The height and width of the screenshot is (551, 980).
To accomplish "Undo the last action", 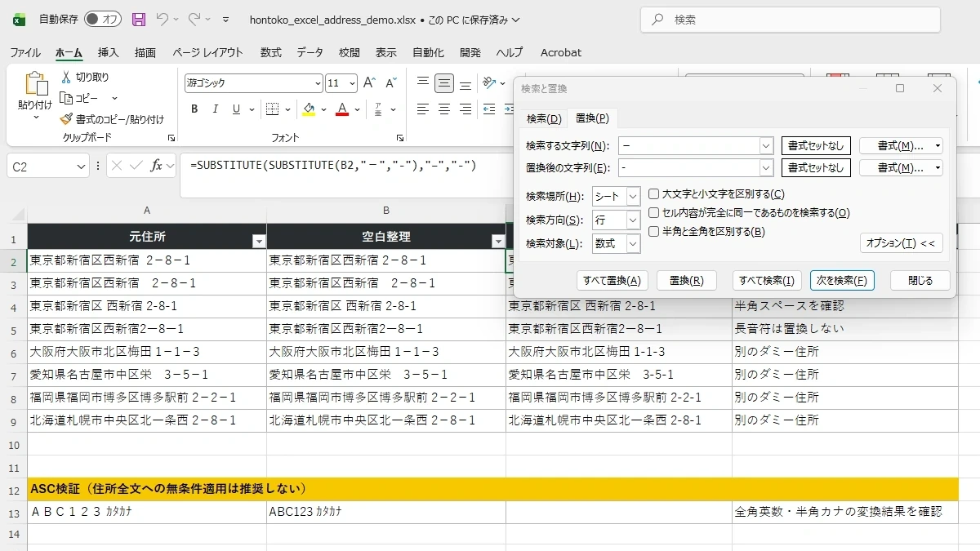I will (x=163, y=19).
